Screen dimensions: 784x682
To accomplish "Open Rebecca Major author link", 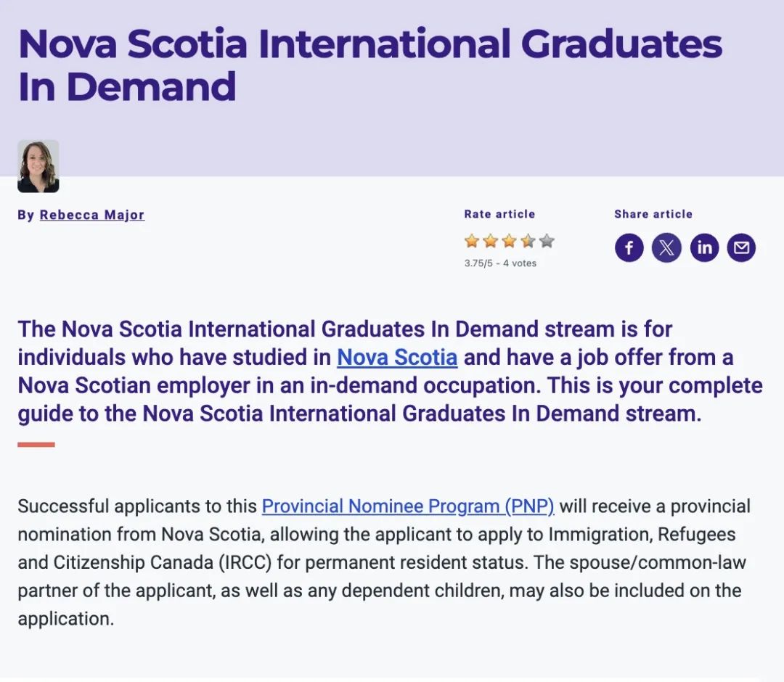I will 92,215.
